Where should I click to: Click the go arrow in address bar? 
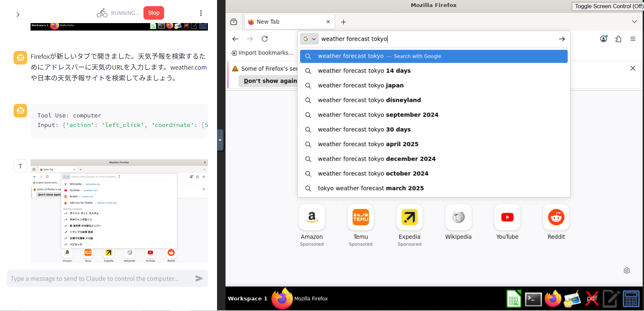click(x=562, y=39)
